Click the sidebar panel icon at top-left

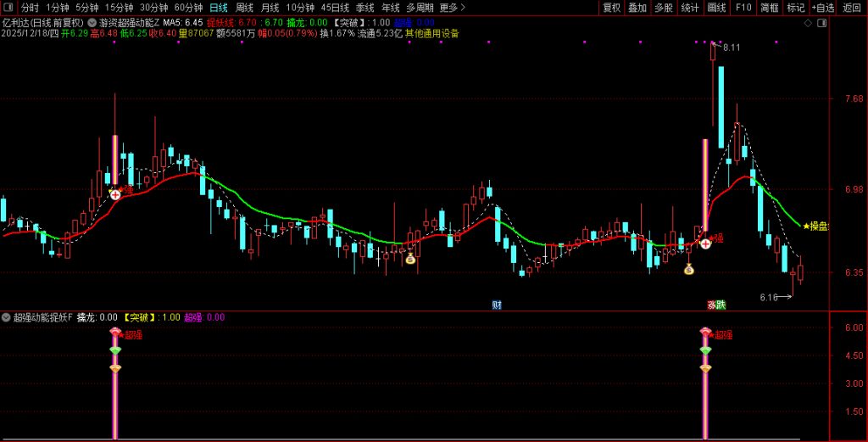coord(8,8)
